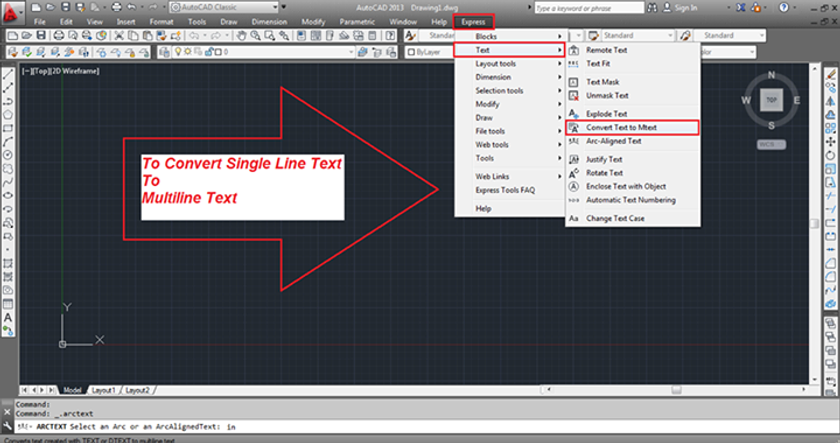Click the [Top] viewport view control label

pos(41,71)
